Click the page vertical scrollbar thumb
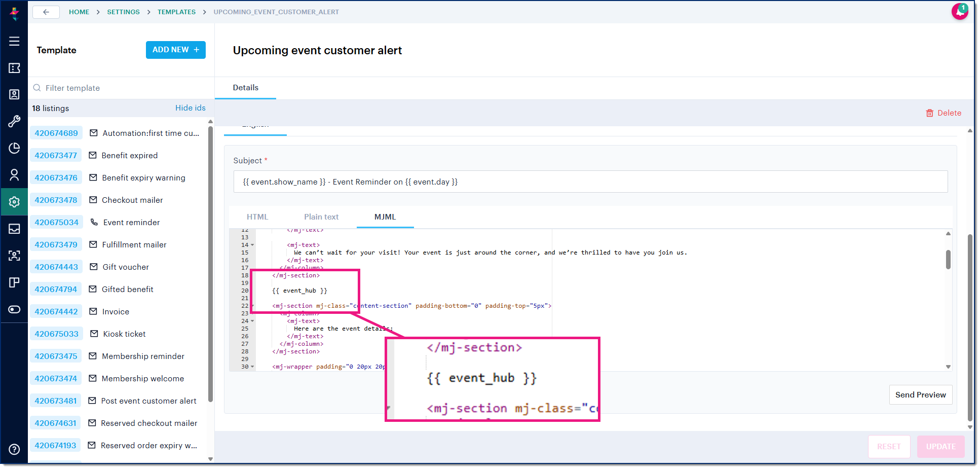980x469 pixels. (x=970, y=327)
